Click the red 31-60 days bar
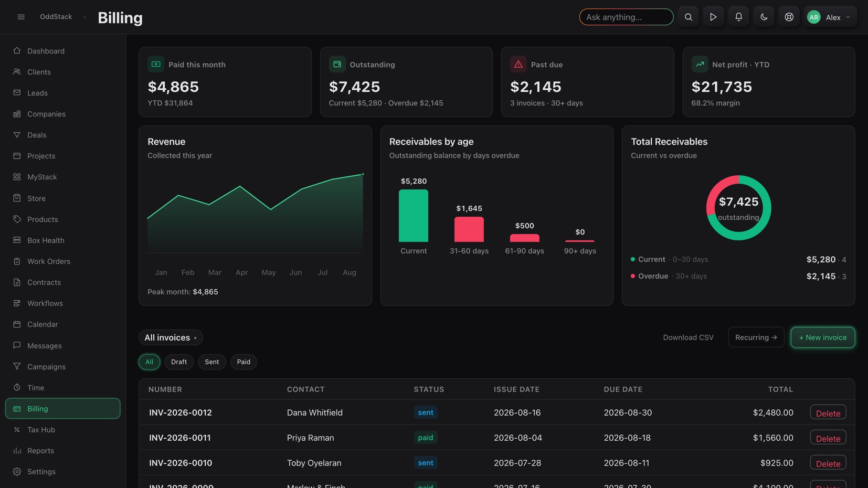Viewport: 868px width, 488px height. (469, 230)
